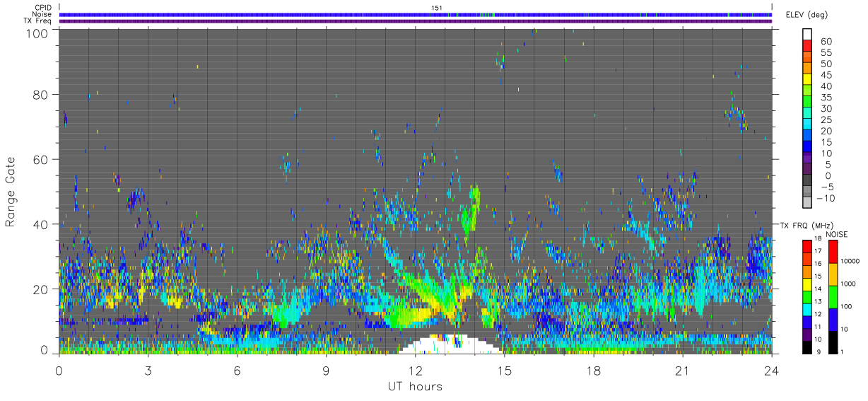Select the blue Noise strip above the plot

416,14
